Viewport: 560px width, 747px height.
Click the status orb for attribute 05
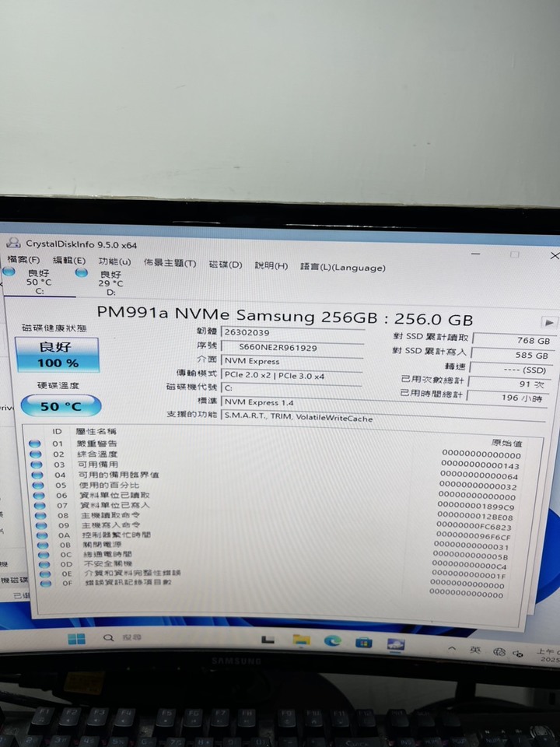pos(38,485)
